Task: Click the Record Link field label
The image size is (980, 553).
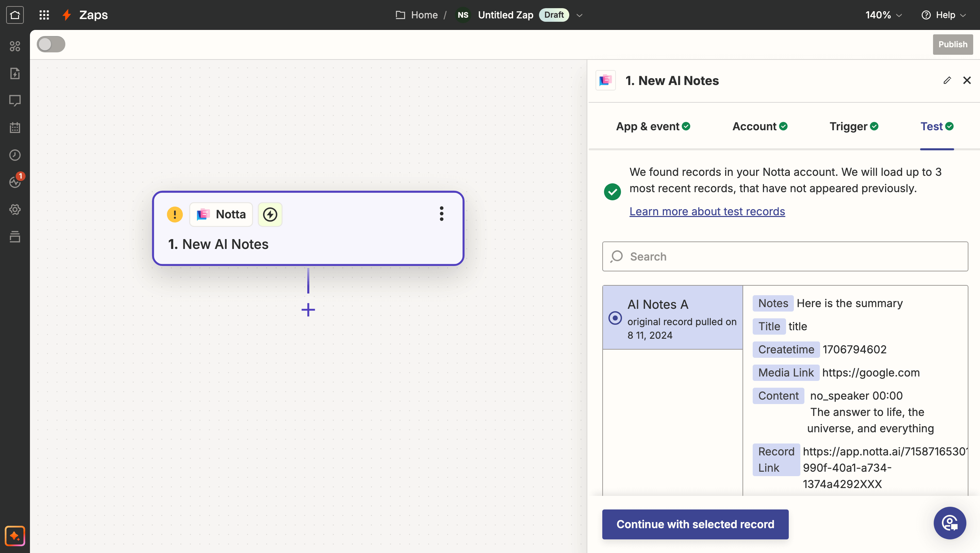Action: (x=776, y=459)
